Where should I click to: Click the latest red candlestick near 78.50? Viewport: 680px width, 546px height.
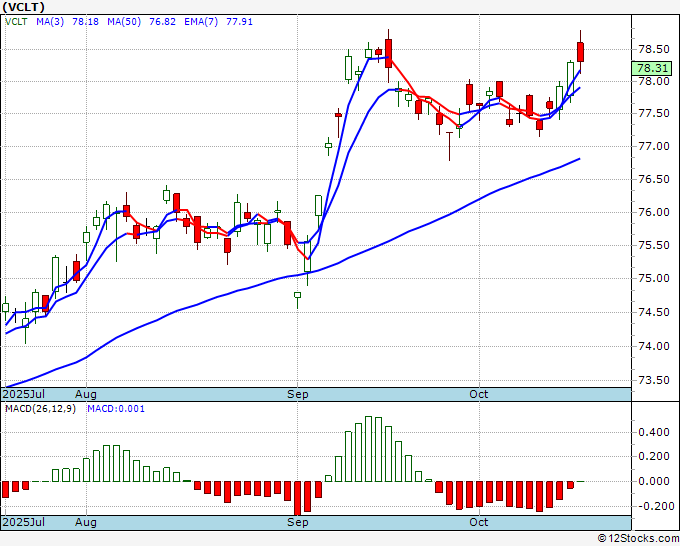pyautogui.click(x=580, y=52)
